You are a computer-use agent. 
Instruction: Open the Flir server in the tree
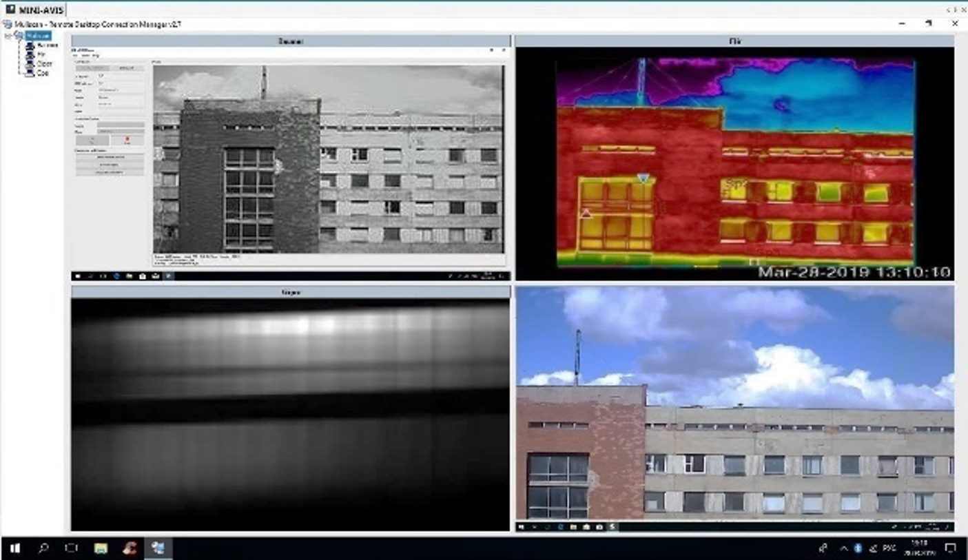pyautogui.click(x=42, y=54)
